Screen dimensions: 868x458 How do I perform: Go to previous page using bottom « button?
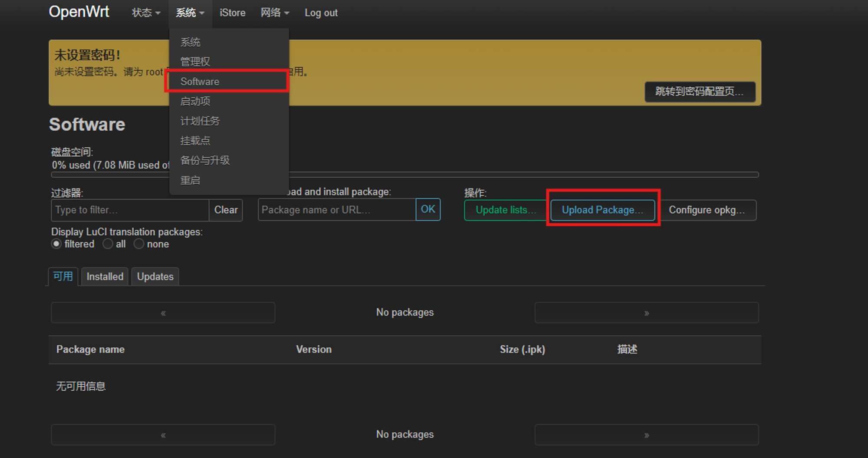(163, 435)
